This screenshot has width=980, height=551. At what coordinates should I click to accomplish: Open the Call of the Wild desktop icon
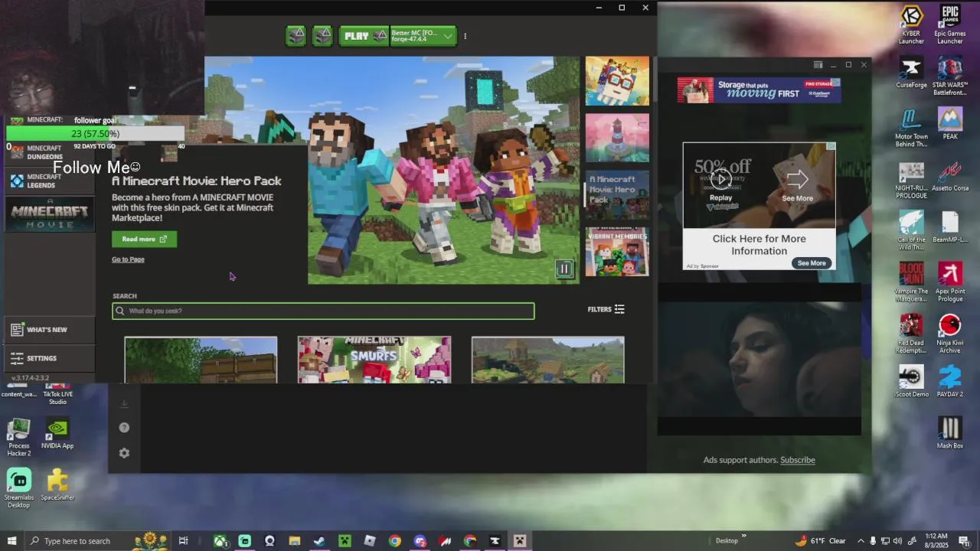pos(911,231)
